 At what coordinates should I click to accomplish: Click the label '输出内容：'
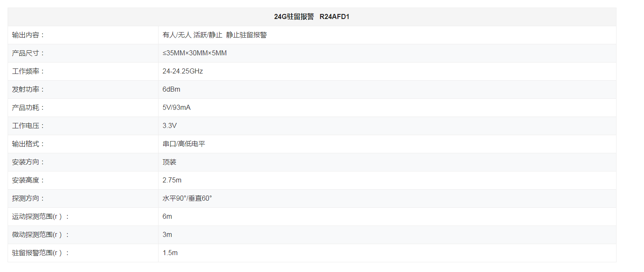(x=28, y=35)
